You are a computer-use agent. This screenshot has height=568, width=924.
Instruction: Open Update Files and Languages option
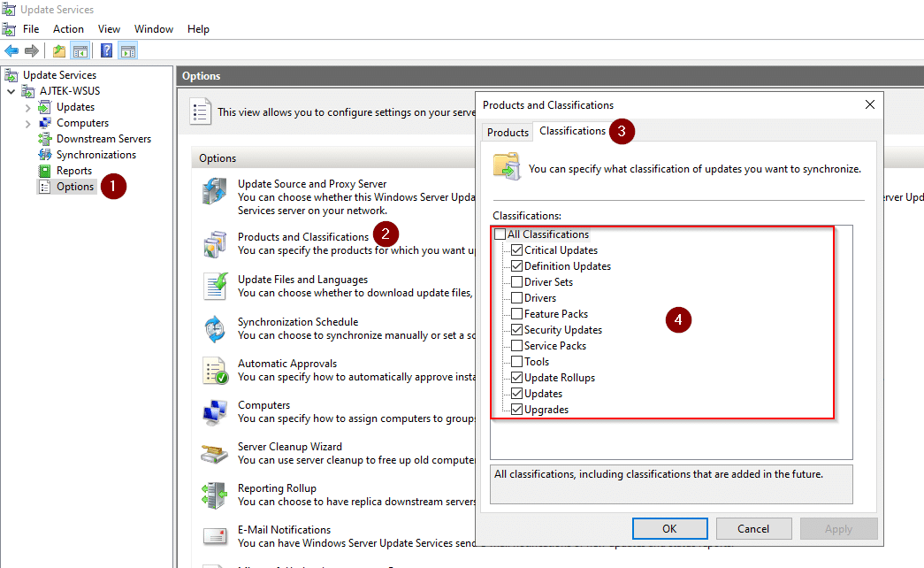[x=302, y=280]
